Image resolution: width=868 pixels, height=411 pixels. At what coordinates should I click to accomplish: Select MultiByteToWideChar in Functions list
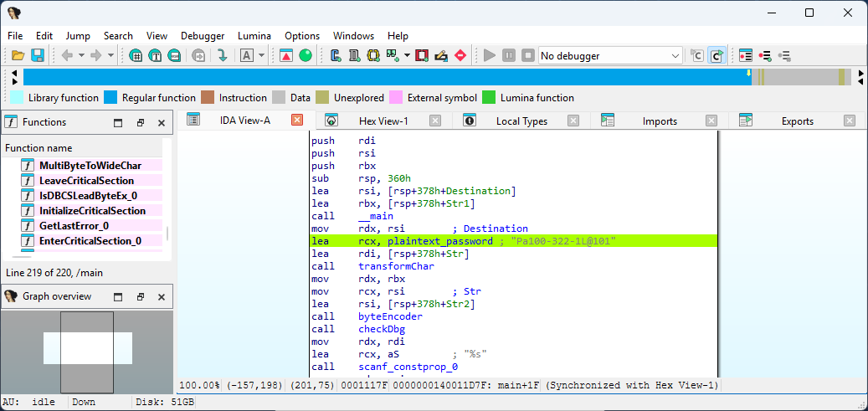(90, 166)
